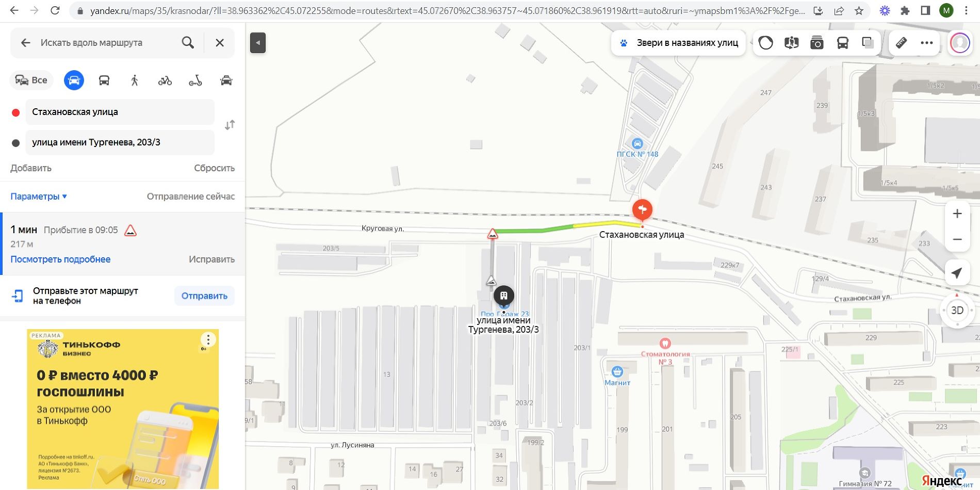Choose the taxi route icon
Screen dimensions: 980x490
pyautogui.click(x=226, y=80)
